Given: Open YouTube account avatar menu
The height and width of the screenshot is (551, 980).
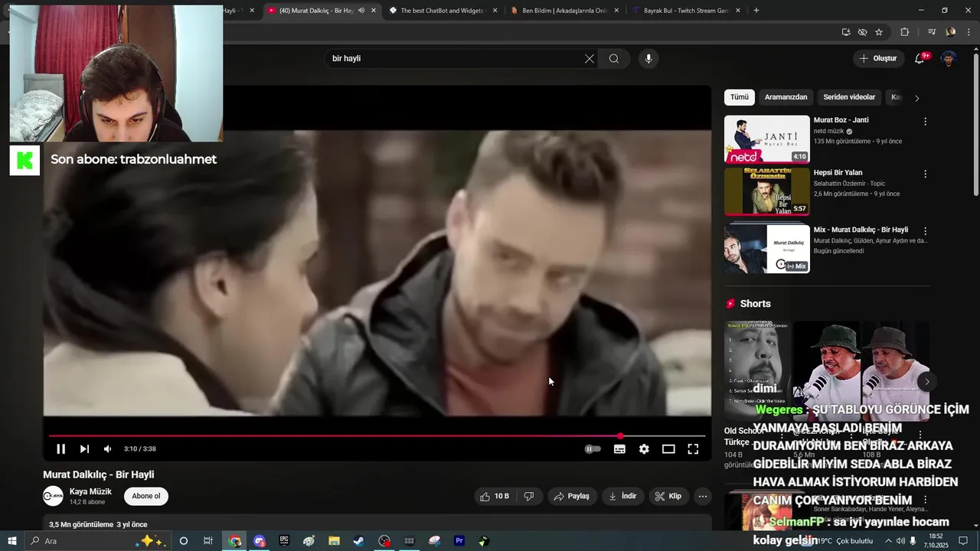Looking at the screenshot, I should [949, 59].
